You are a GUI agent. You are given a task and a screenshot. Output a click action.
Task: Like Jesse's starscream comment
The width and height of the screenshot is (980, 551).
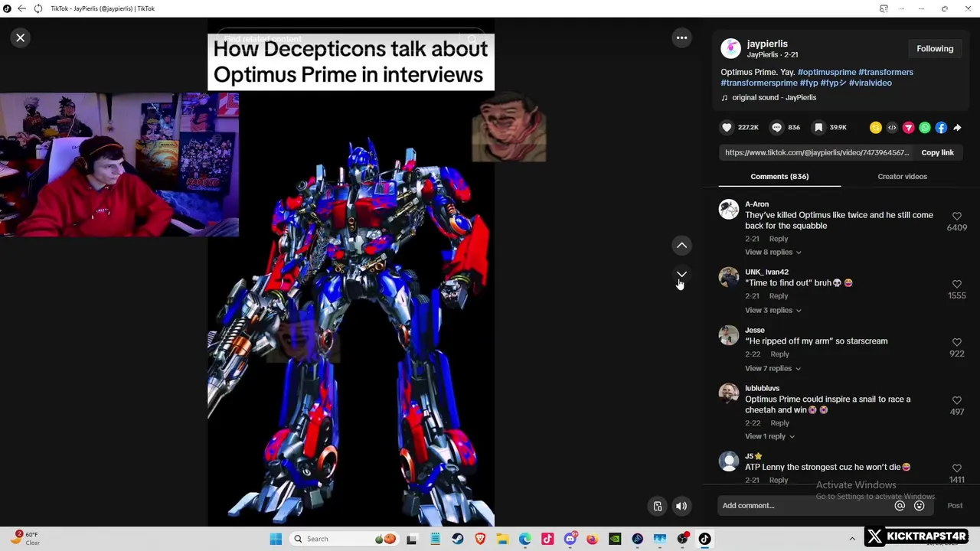click(957, 342)
